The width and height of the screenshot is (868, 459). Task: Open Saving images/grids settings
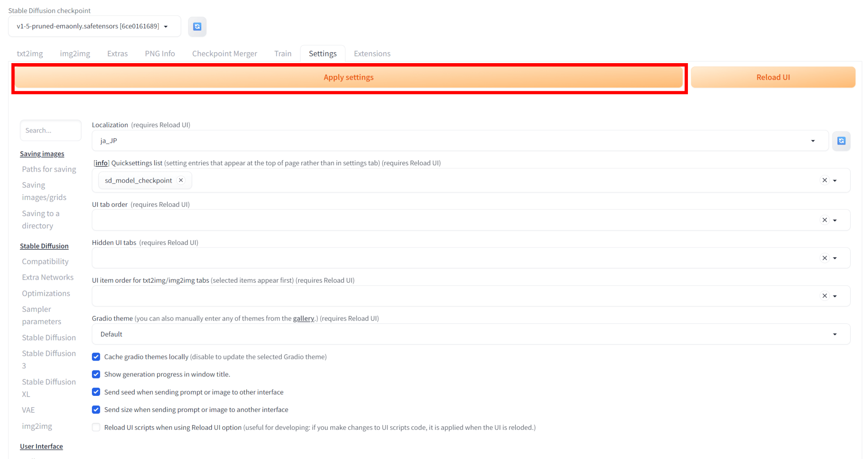tap(44, 191)
